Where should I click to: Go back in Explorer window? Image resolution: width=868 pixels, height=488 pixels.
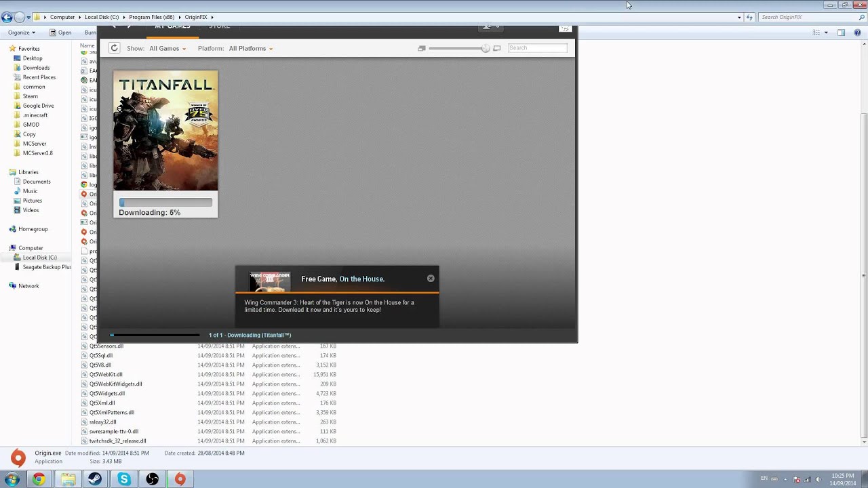pyautogui.click(x=7, y=17)
